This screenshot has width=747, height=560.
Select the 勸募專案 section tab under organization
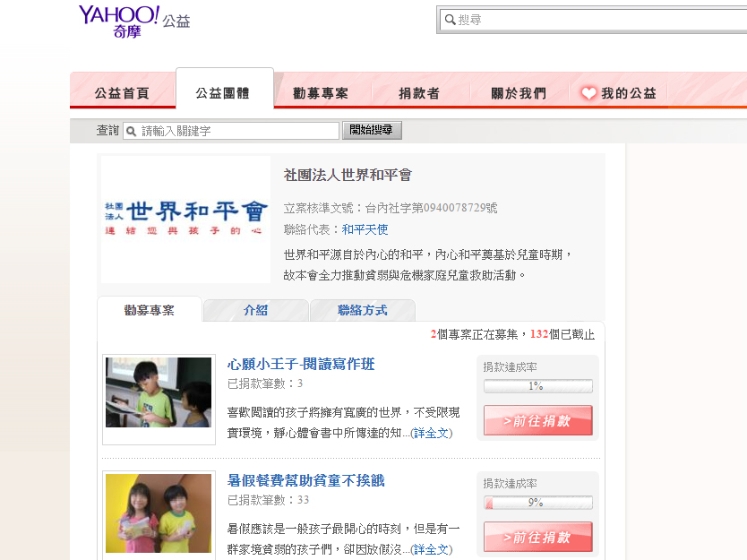[x=150, y=310]
